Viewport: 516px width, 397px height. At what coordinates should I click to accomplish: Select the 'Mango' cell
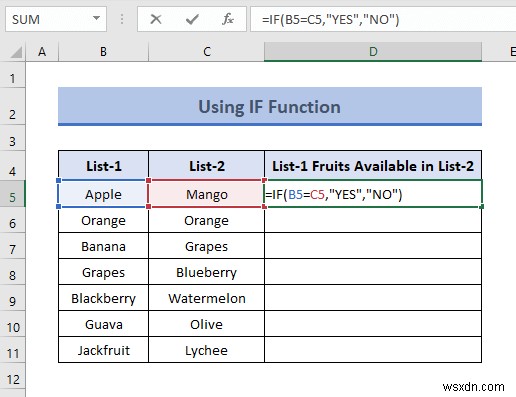[x=207, y=194]
